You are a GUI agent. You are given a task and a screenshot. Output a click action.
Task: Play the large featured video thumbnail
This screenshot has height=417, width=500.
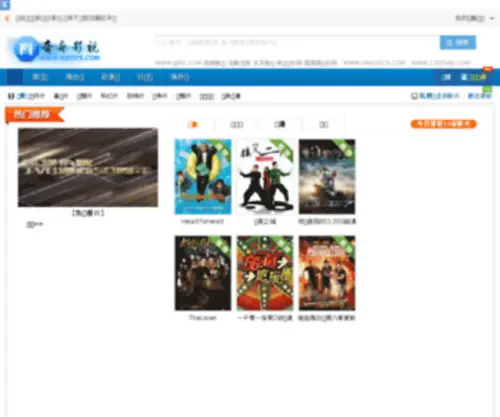pos(88,167)
